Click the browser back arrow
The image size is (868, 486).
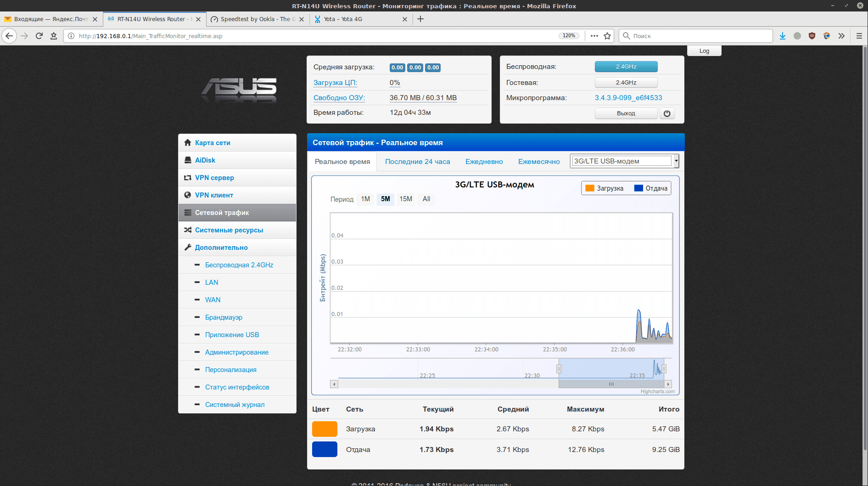9,36
